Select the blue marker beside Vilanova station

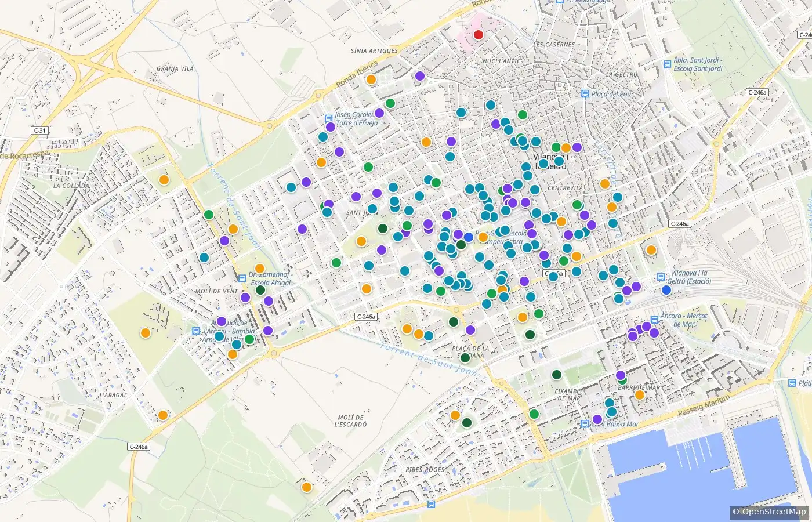[x=666, y=290]
